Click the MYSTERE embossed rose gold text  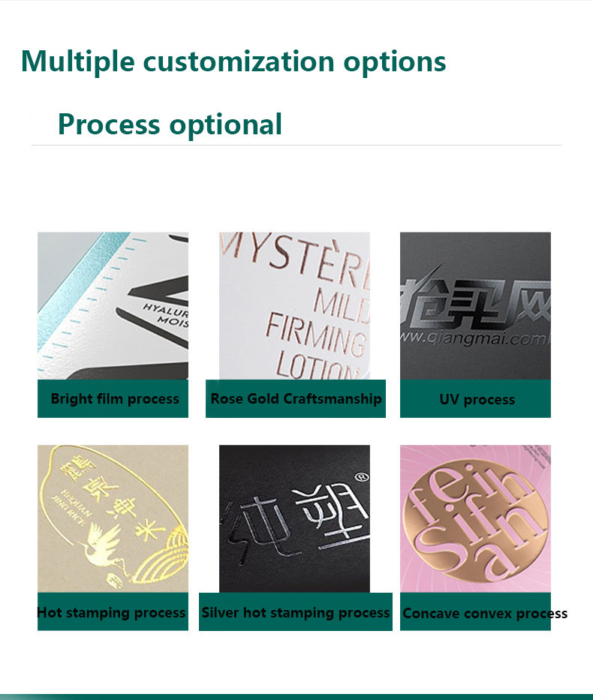296,258
